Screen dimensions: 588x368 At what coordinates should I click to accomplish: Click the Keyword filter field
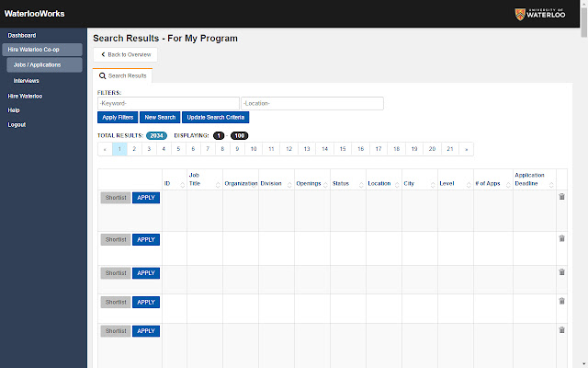168,103
